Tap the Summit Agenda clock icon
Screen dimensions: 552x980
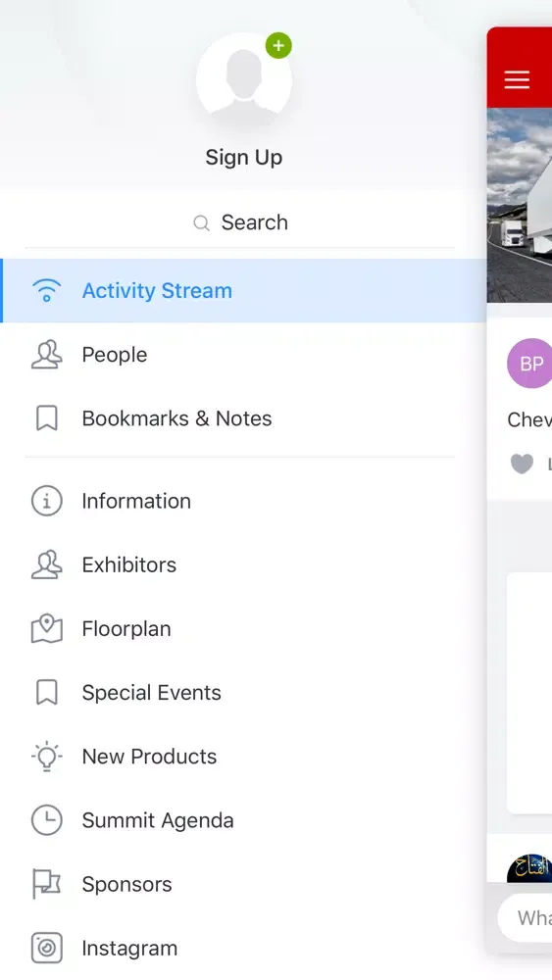pos(47,820)
